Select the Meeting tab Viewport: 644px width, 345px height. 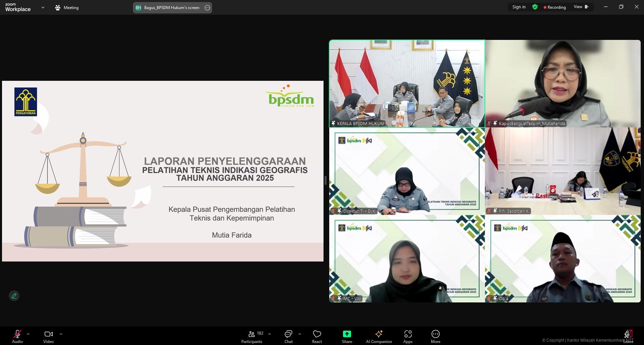point(67,7)
